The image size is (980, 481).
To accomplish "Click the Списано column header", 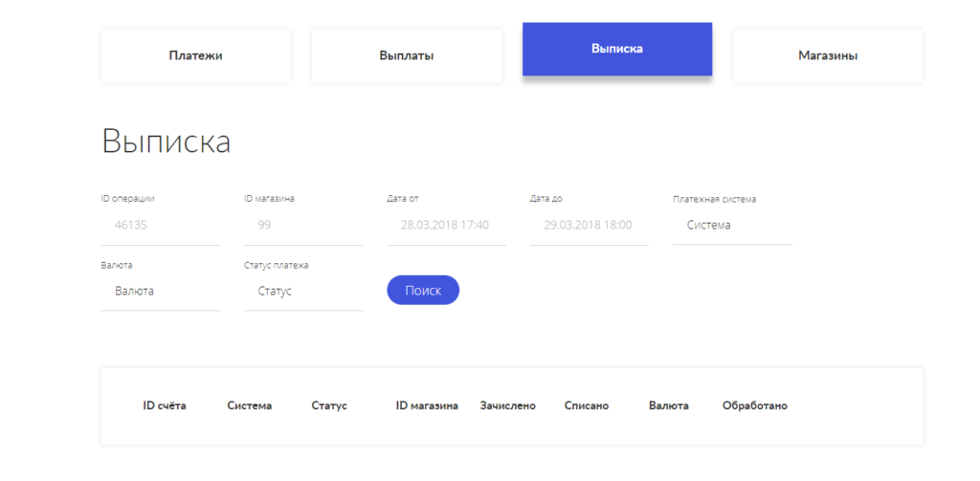I will 587,405.
